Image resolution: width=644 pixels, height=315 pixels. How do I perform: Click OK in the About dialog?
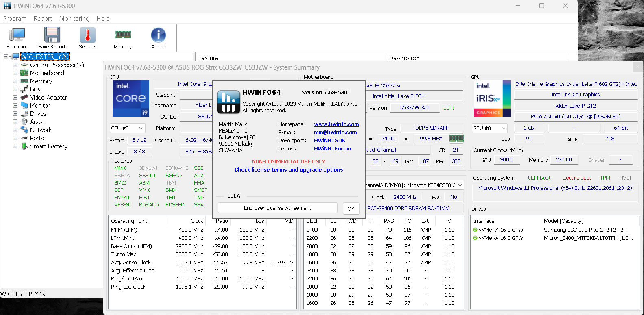[x=351, y=209]
